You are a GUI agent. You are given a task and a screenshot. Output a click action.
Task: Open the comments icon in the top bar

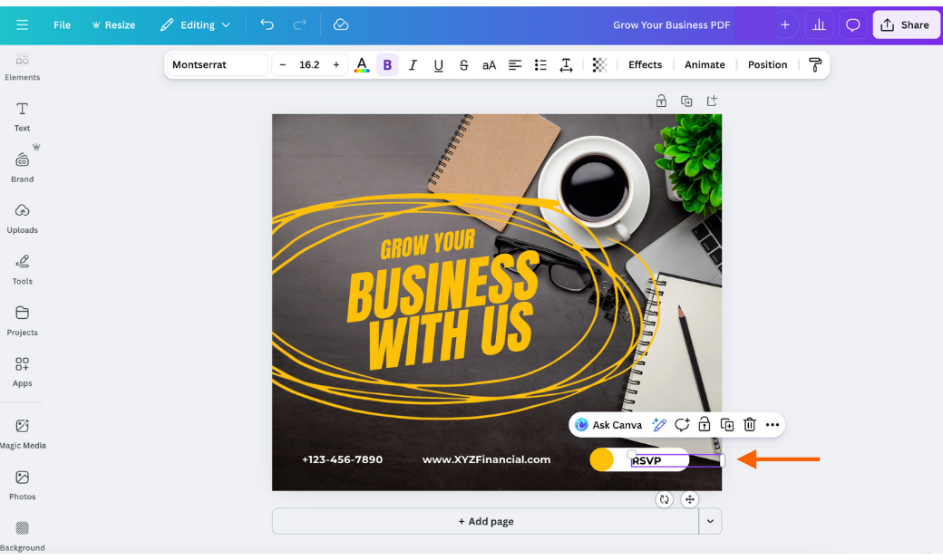click(851, 24)
